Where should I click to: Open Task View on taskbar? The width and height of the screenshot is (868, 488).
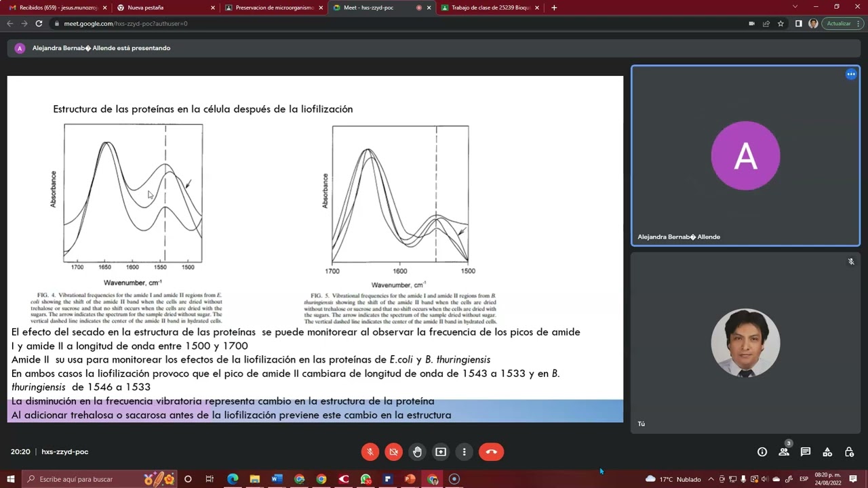tap(210, 479)
